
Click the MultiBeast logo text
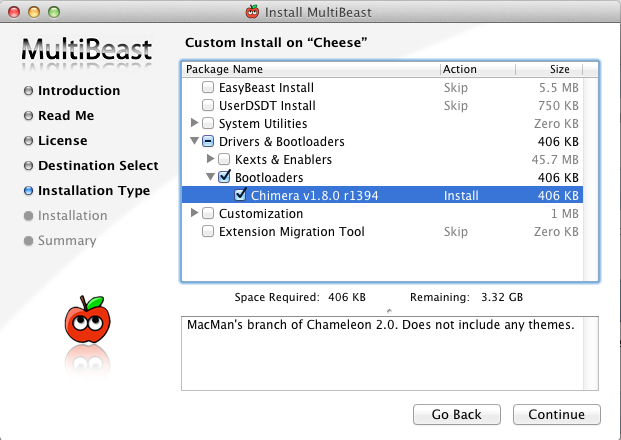87,50
